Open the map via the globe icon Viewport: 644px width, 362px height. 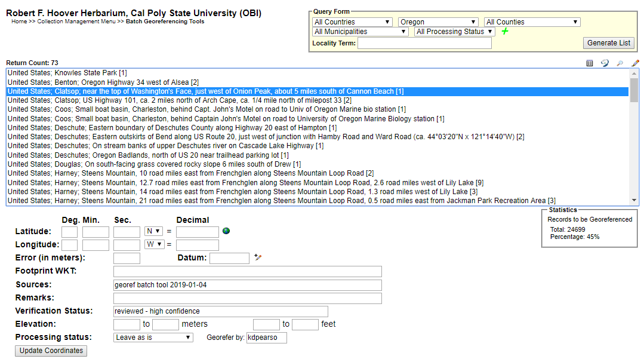226,231
